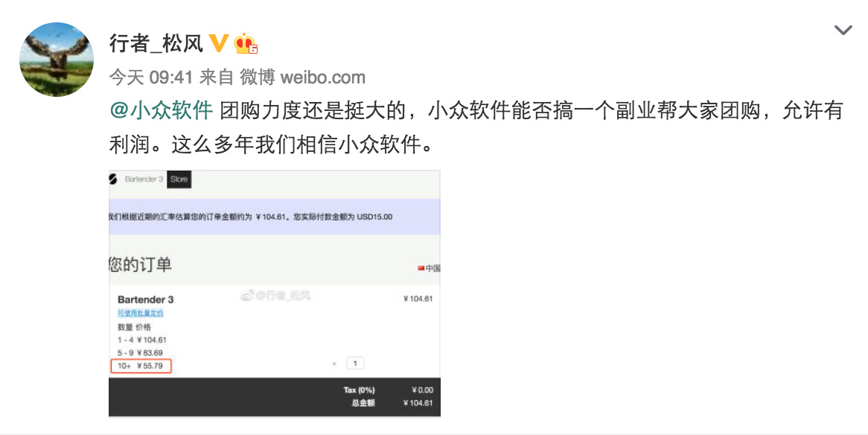The width and height of the screenshot is (868, 435).
Task: Open the @小众软件 mention
Action: click(x=161, y=110)
